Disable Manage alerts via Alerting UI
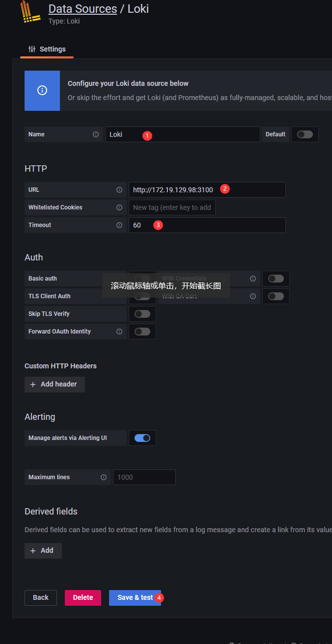This screenshot has height=644, width=332. click(142, 438)
